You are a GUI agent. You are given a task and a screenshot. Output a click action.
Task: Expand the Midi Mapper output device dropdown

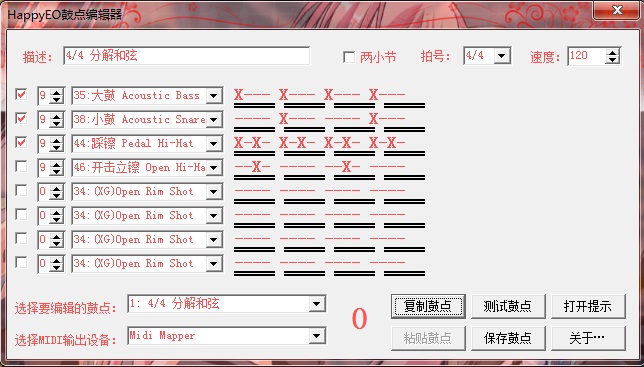(x=316, y=336)
